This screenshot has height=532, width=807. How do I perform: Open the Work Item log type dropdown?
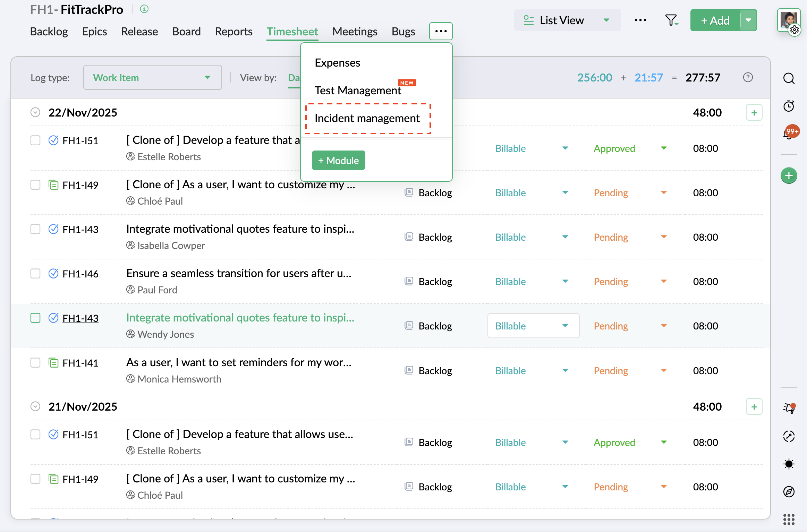(x=152, y=77)
